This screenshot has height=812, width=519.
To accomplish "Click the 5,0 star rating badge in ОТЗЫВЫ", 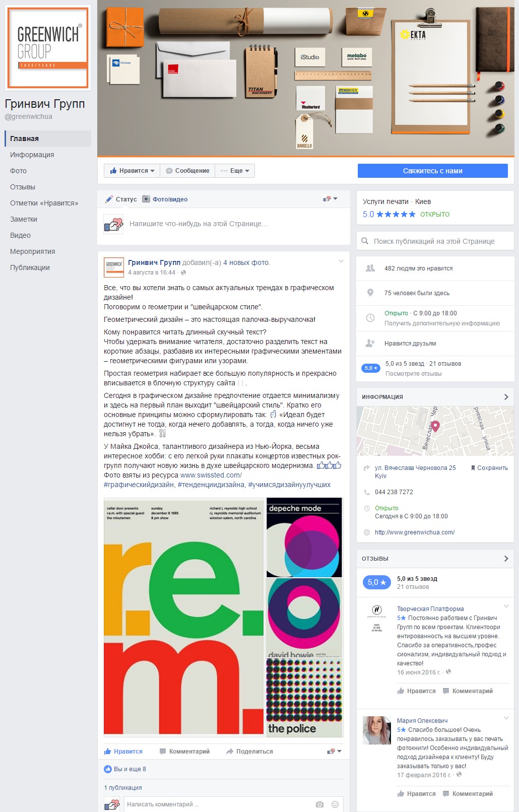I will pos(377,582).
